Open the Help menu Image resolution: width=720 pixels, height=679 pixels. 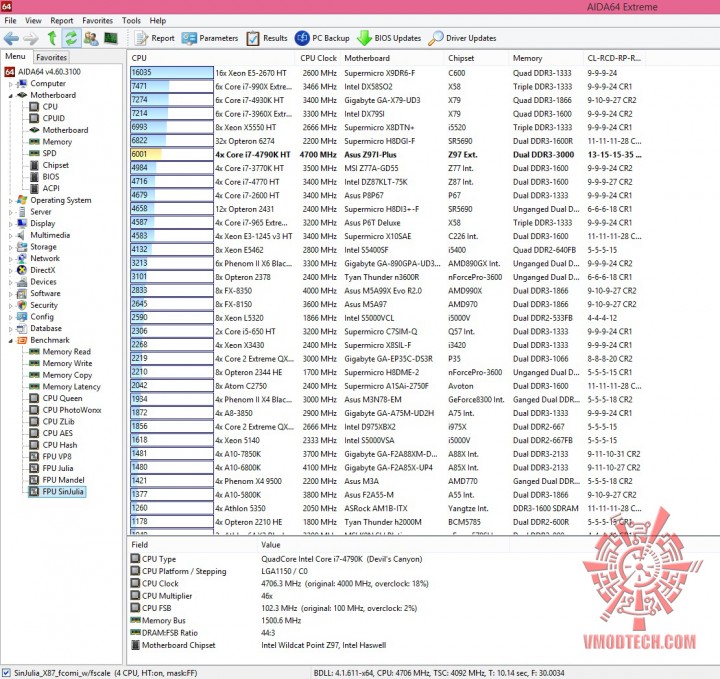click(x=158, y=21)
